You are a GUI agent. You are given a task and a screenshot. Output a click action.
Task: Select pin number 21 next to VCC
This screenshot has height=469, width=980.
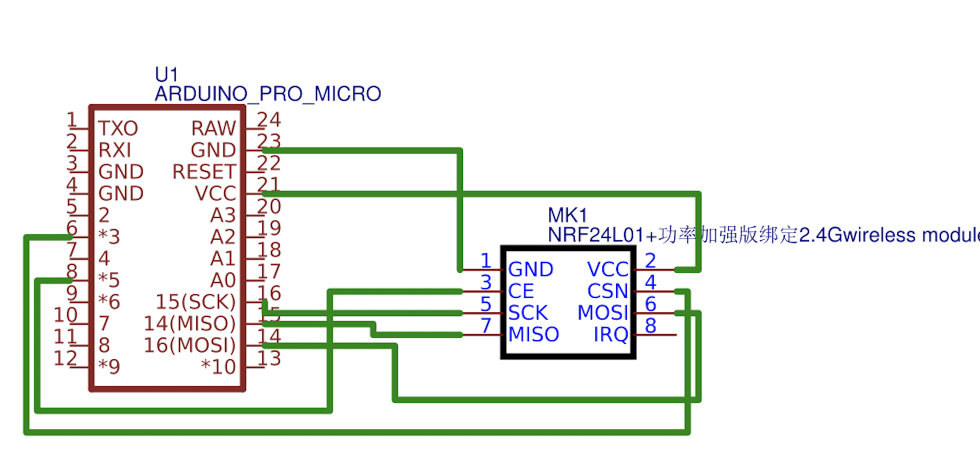(268, 185)
